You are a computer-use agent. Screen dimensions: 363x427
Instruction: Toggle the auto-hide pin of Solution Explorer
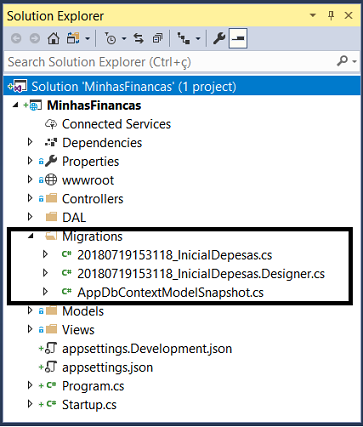[x=331, y=16]
